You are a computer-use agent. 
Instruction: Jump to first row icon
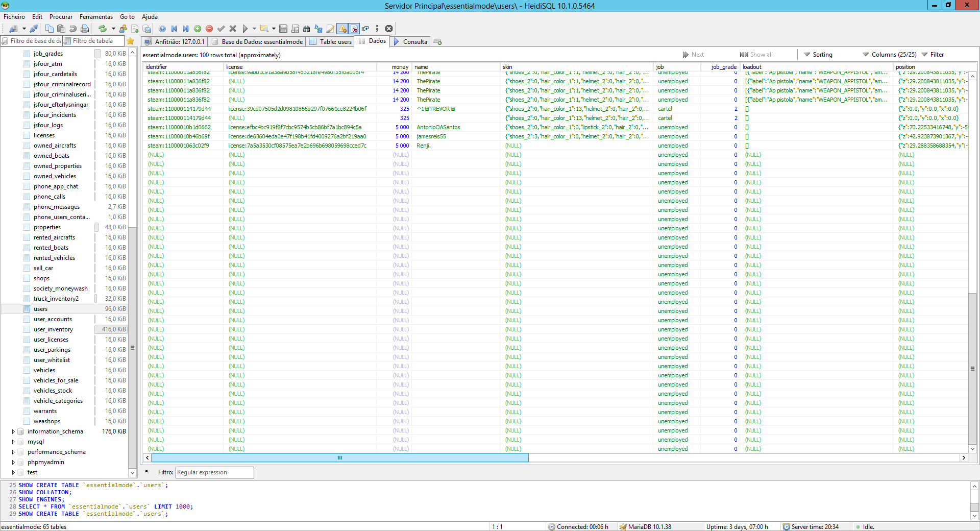point(174,29)
